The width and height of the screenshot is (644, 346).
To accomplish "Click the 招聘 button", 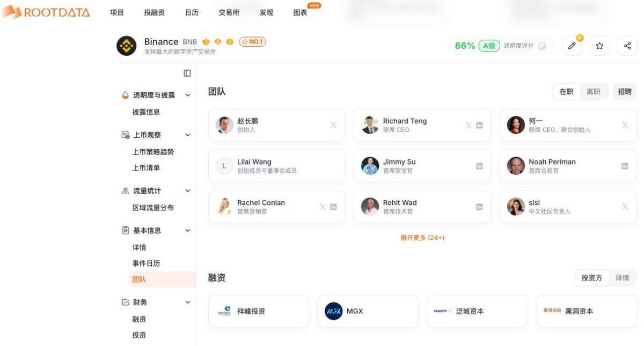I will (625, 92).
